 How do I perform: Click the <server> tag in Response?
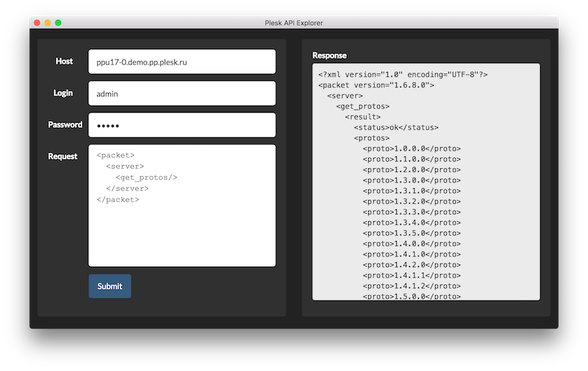(x=345, y=96)
